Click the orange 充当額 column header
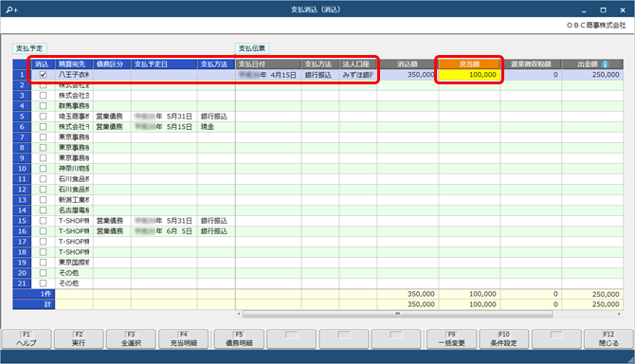The height and width of the screenshot is (364, 635). pyautogui.click(x=469, y=64)
